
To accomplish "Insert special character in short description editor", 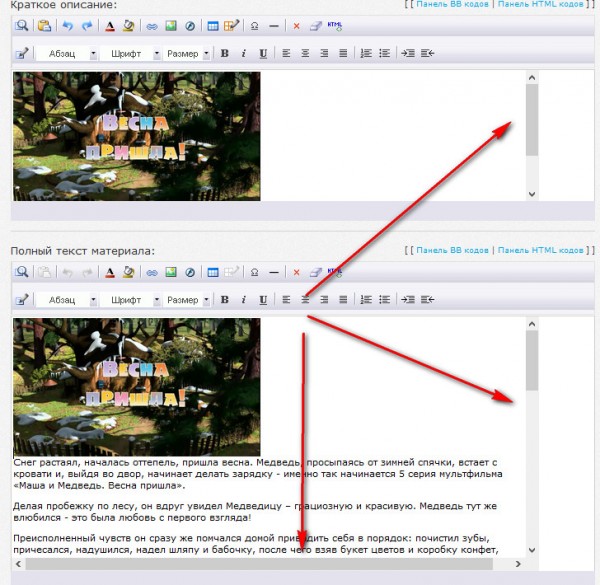I will click(254, 26).
